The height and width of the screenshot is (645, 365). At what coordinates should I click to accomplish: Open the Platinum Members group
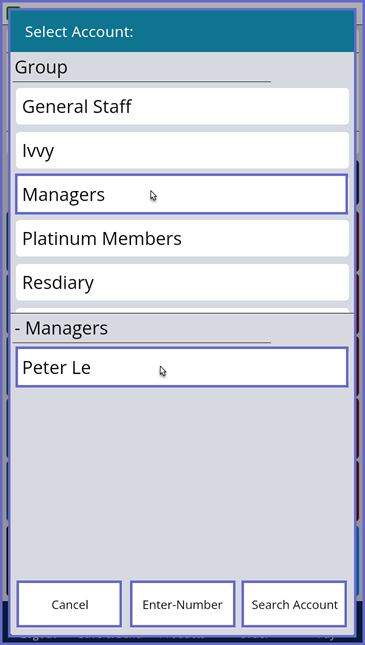coord(182,238)
